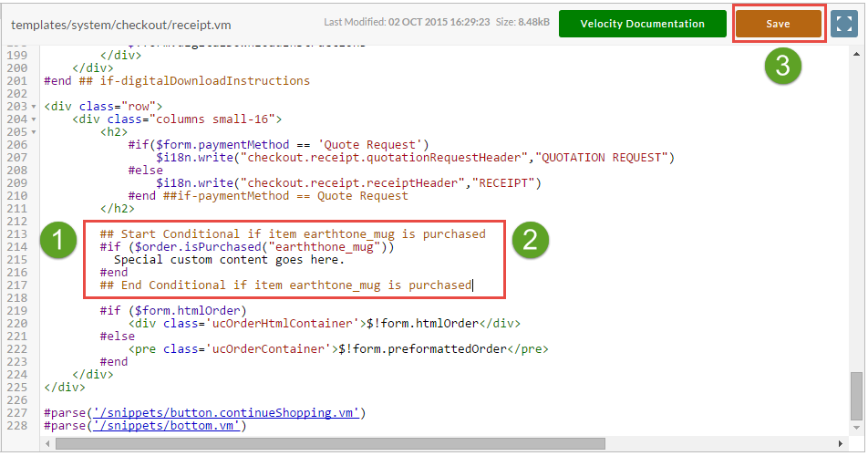Click line number 199 in gutter

click(16, 56)
